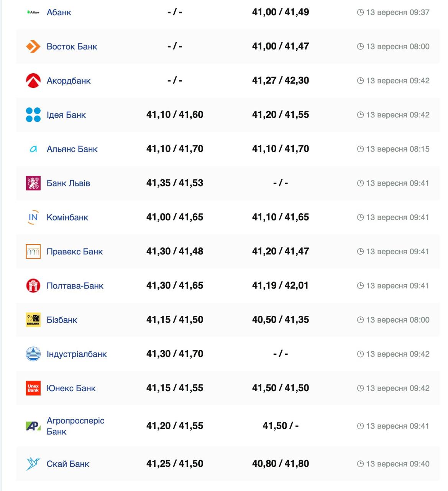Click the red Полтава-Банк logo
This screenshot has width=448, height=491.
click(x=33, y=286)
